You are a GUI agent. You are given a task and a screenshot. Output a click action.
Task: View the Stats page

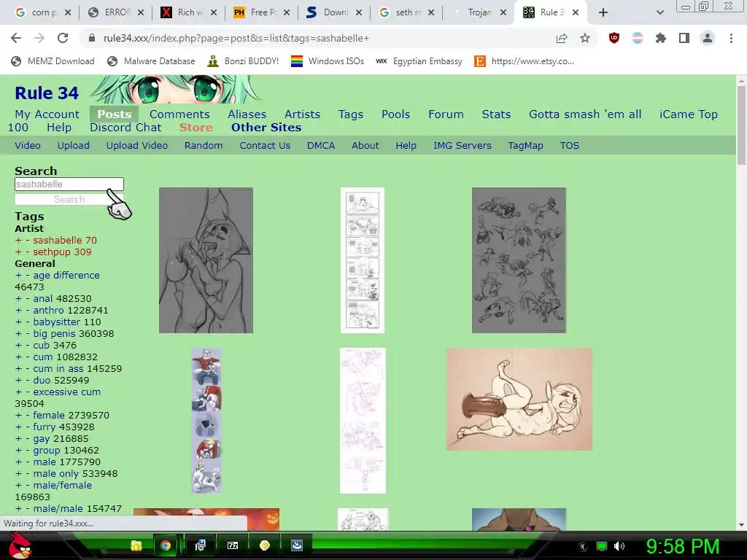click(x=496, y=114)
